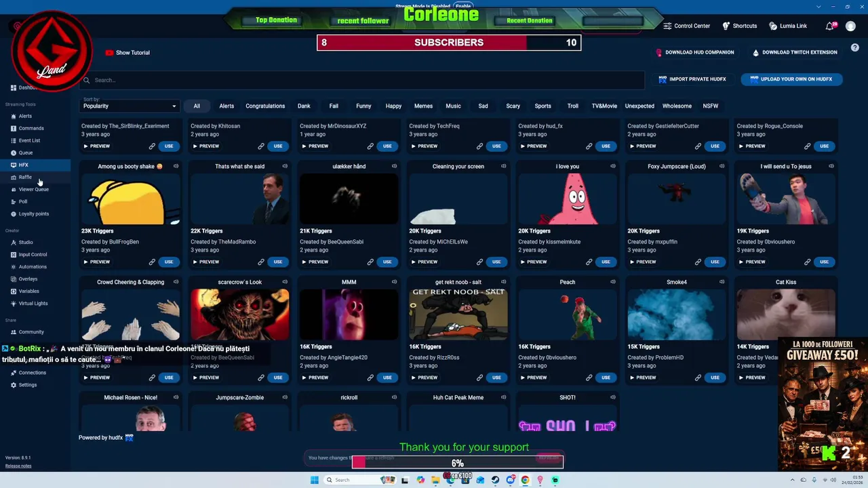Click Upload Your Own on HUDFX
Screen dimensions: 868x488
tap(791, 79)
